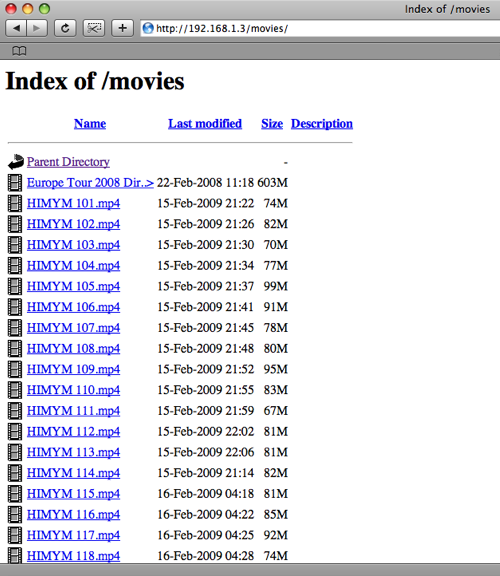Open the HIMYM 113.mp4 link
The image size is (500, 576).
pyautogui.click(x=73, y=452)
